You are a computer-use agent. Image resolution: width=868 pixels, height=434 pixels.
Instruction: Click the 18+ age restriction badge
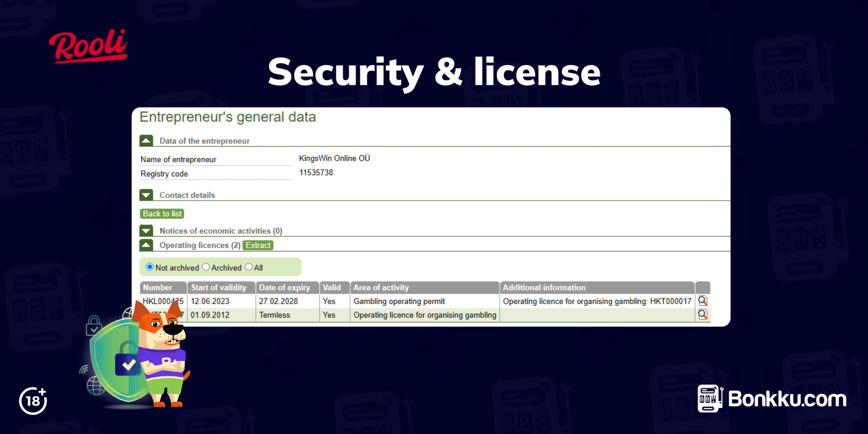point(33,401)
